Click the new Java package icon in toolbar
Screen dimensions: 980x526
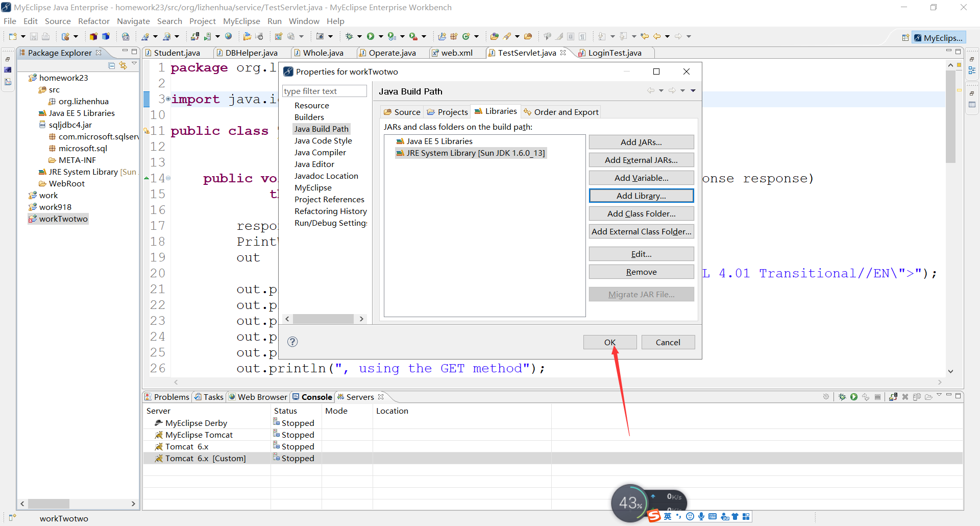pyautogui.click(x=454, y=36)
